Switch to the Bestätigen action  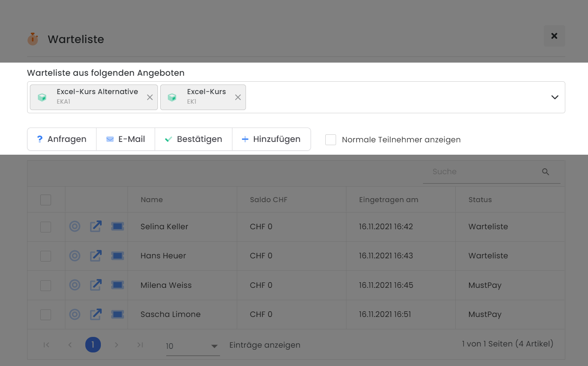tap(193, 139)
